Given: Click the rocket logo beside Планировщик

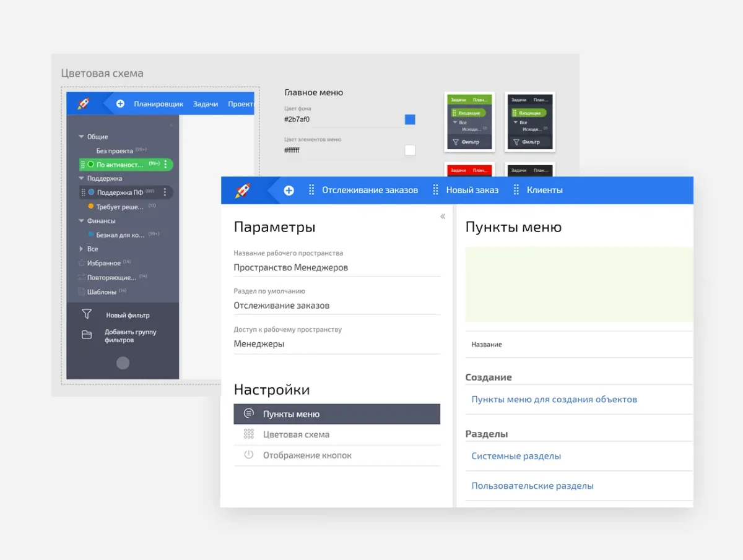Looking at the screenshot, I should click(84, 104).
